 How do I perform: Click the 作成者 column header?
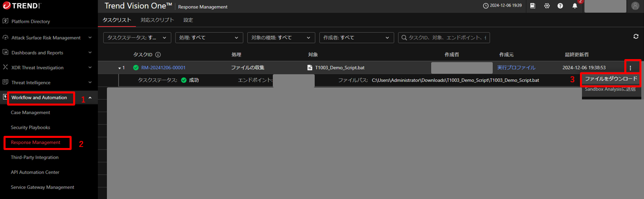pos(452,55)
